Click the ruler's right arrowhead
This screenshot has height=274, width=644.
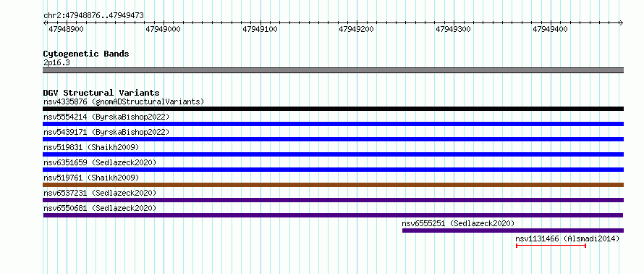coord(621,23)
